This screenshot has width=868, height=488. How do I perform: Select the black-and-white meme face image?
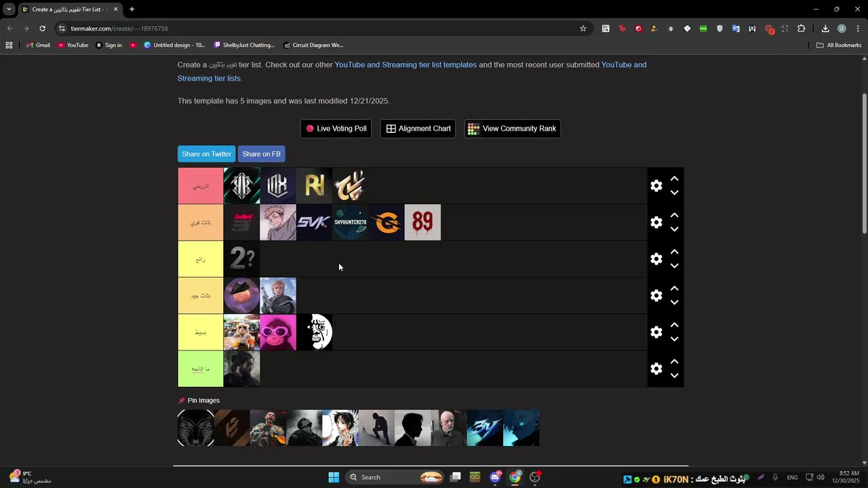314,332
